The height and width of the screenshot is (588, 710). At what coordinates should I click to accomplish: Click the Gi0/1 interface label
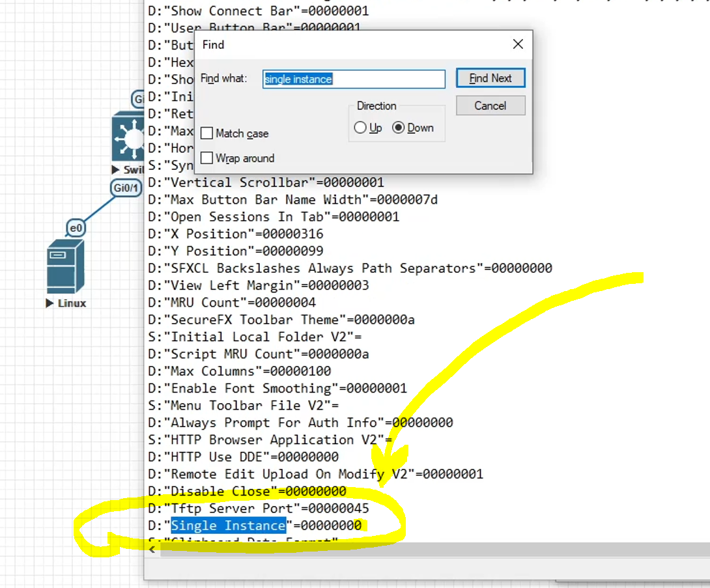(x=125, y=188)
